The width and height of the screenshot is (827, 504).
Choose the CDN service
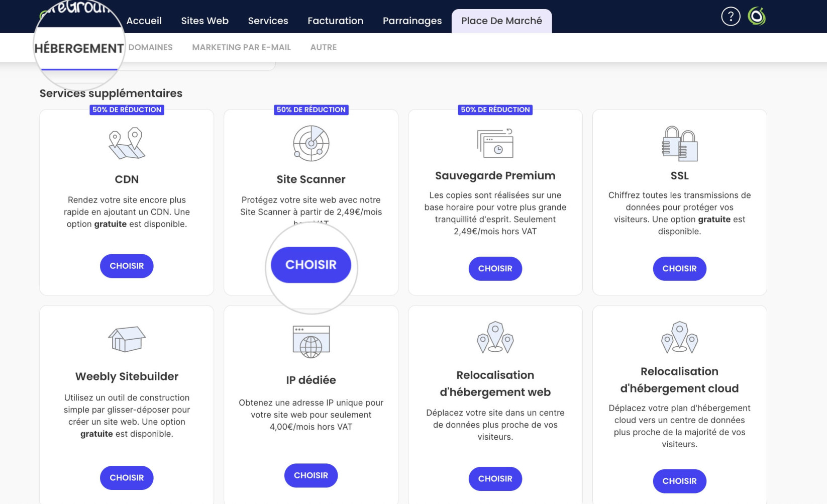pos(127,266)
